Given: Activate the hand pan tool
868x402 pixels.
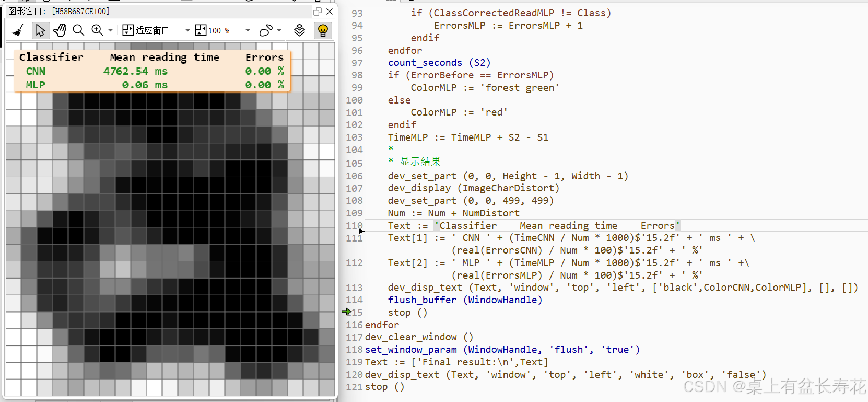Looking at the screenshot, I should [60, 30].
